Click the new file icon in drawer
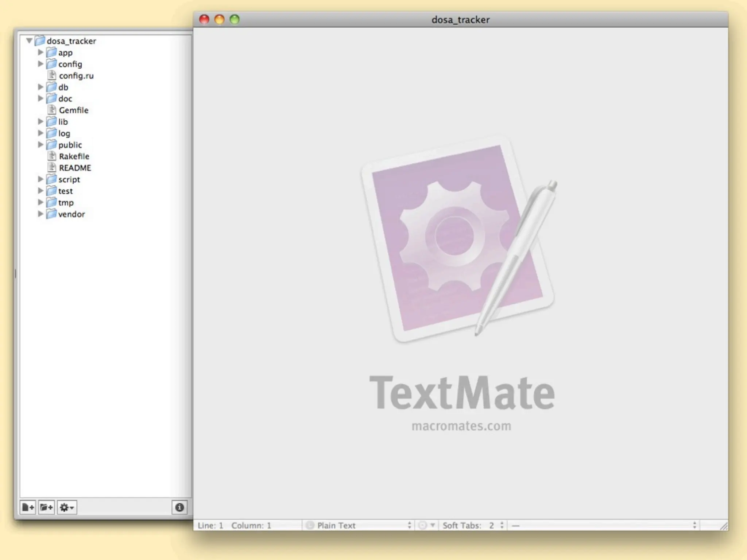Image resolution: width=747 pixels, height=560 pixels. pyautogui.click(x=28, y=507)
